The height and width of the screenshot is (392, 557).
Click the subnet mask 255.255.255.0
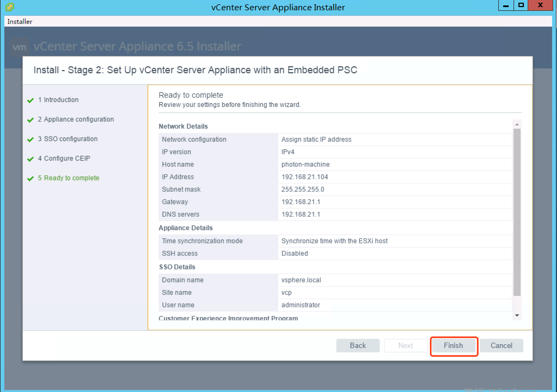pyautogui.click(x=303, y=189)
